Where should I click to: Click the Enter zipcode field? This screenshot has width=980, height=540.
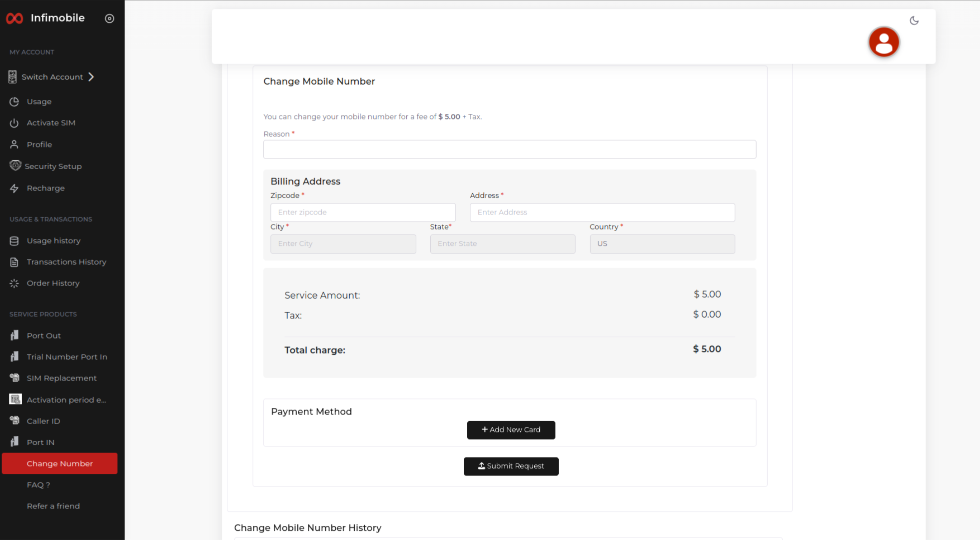(363, 212)
